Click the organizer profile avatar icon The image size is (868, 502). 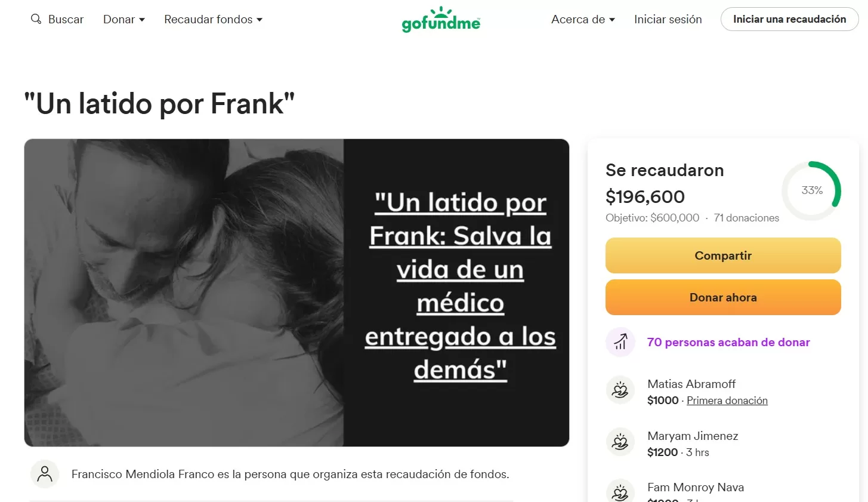coord(45,474)
